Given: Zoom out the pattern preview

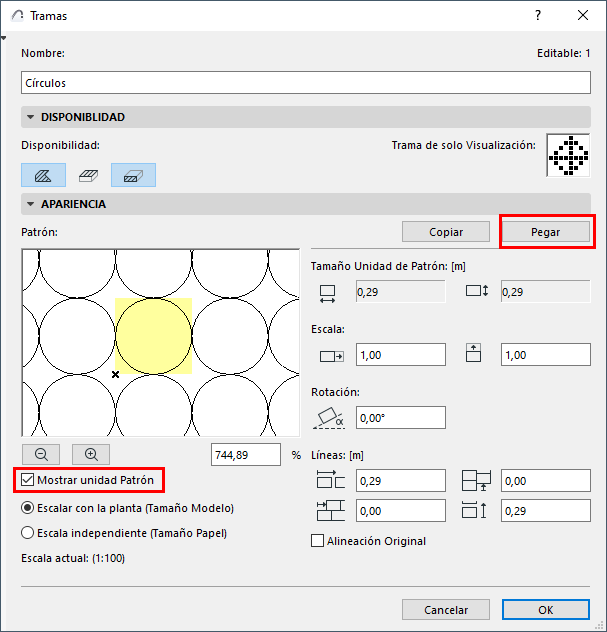Looking at the screenshot, I should pyautogui.click(x=41, y=455).
